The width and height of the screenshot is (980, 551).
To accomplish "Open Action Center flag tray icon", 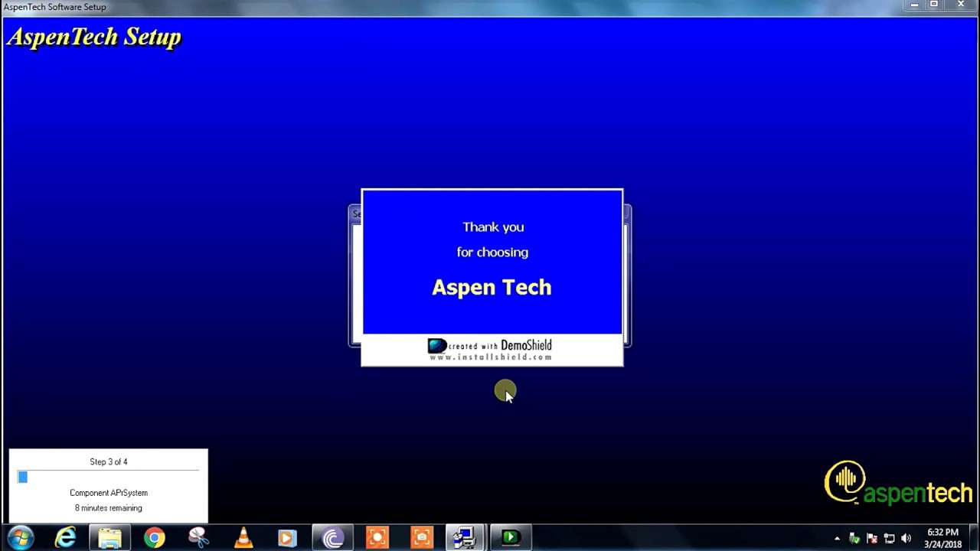I will coord(871,539).
